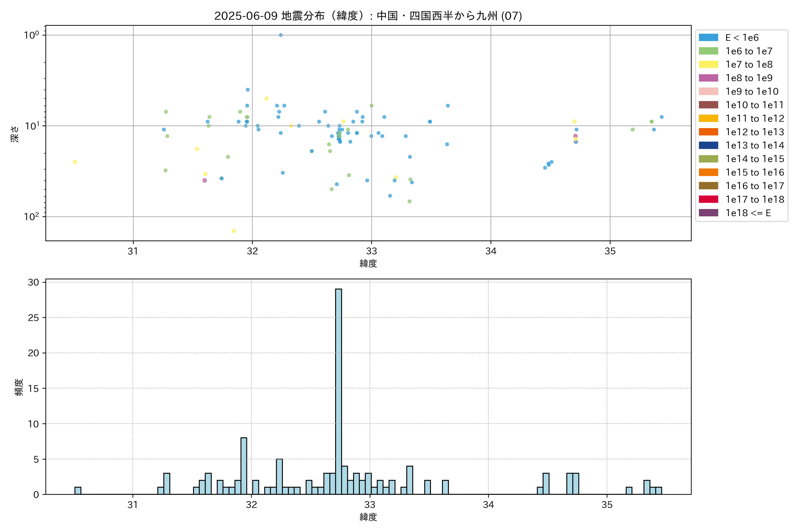Click the histogram bar reaching 8
The height and width of the screenshot is (532, 798).
pos(244,466)
